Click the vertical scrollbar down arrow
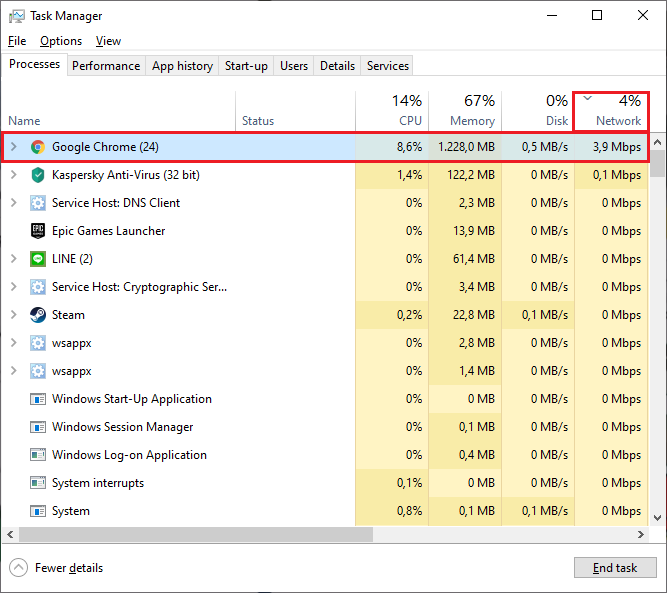This screenshot has height=593, width=667. (x=657, y=518)
